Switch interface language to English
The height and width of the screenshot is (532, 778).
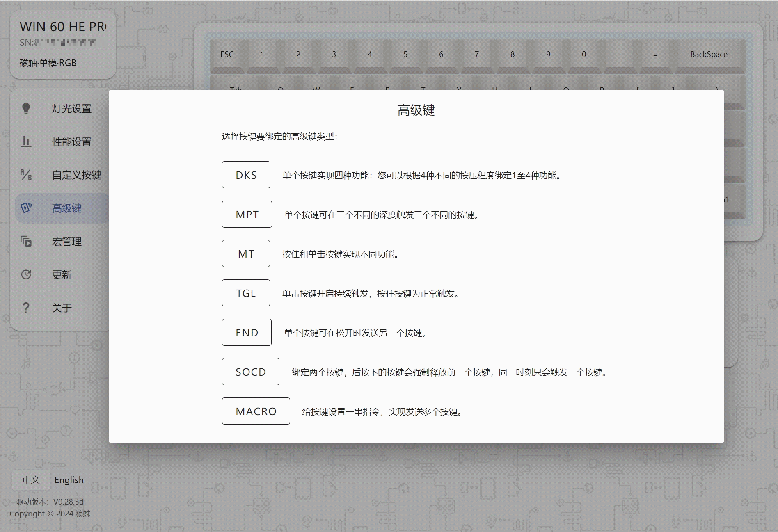[69, 480]
